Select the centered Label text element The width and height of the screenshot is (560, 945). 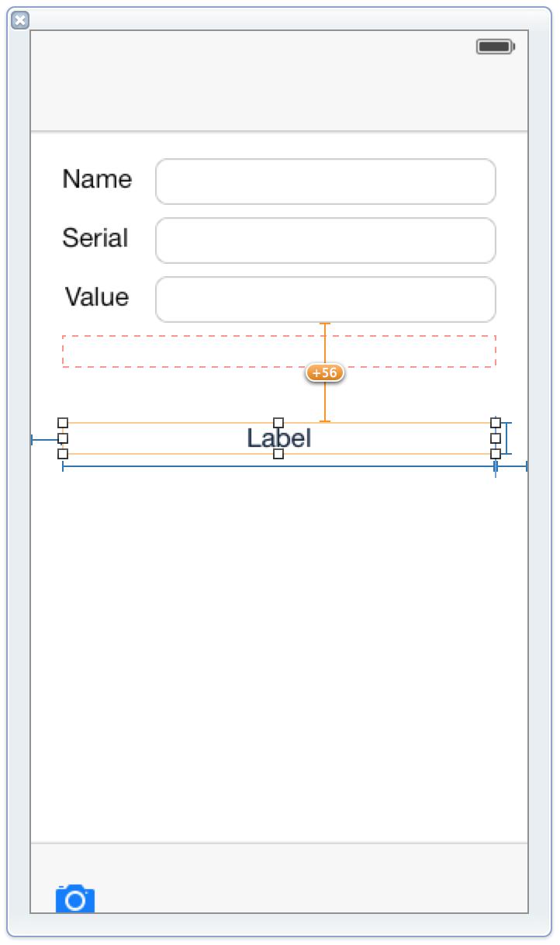click(279, 438)
